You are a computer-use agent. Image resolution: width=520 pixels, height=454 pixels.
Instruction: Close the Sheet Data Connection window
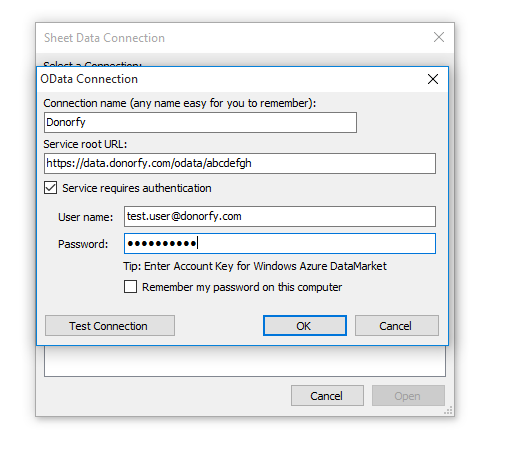click(439, 37)
